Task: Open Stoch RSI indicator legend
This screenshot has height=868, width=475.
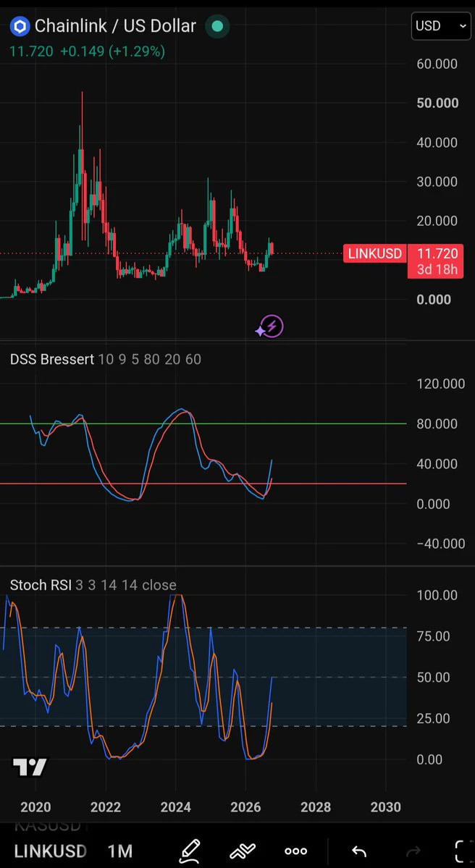Action: [93, 585]
